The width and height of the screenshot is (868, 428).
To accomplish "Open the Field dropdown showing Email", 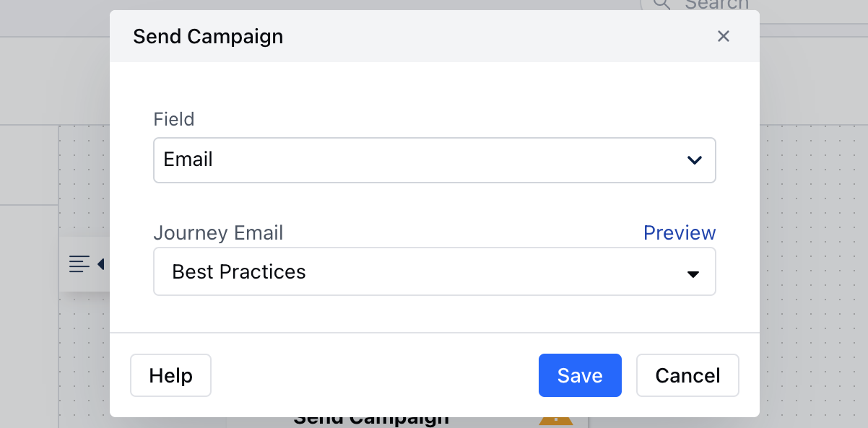I will tap(435, 160).
